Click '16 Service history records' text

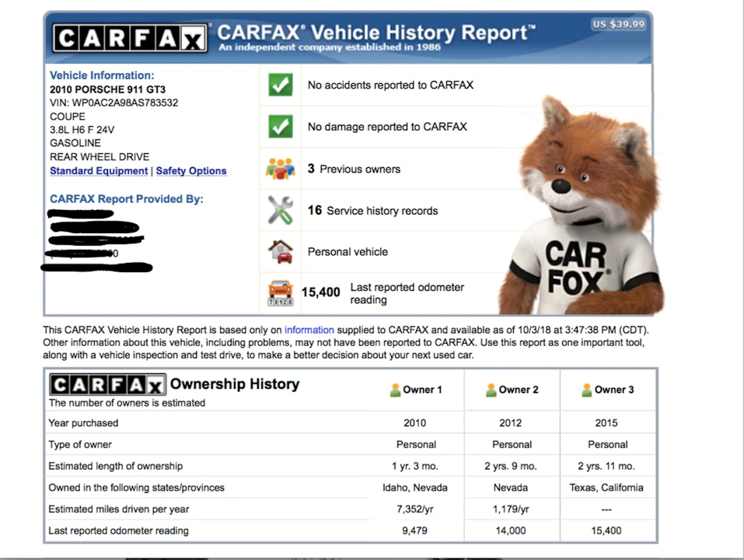(372, 211)
